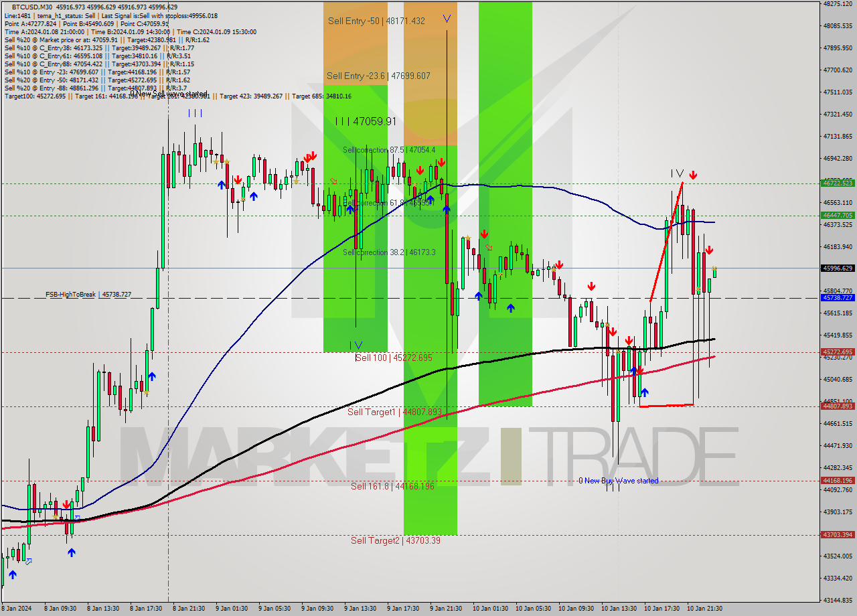
Task: Click the 'Sell Entry -50 | 48171.432' zone label
Action: pos(376,21)
